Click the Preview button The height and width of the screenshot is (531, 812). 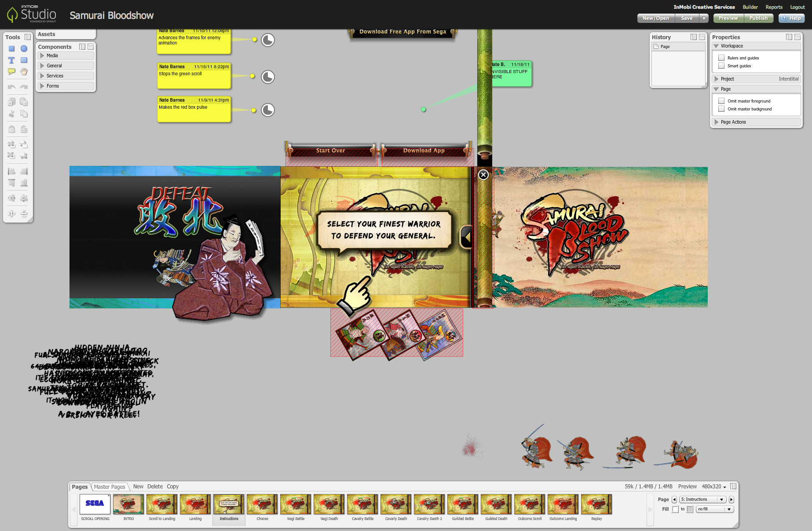[x=728, y=18]
